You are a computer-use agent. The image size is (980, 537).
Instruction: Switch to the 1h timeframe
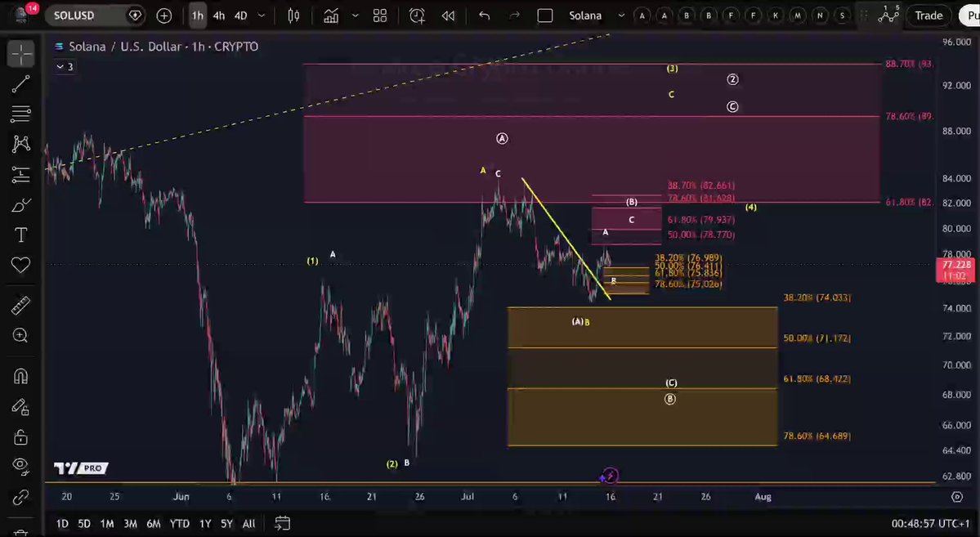click(198, 16)
